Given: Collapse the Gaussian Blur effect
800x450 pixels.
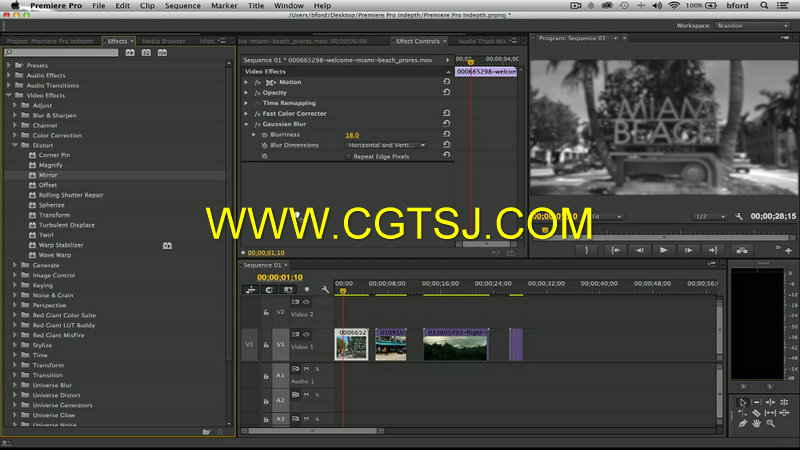Looking at the screenshot, I should click(246, 124).
